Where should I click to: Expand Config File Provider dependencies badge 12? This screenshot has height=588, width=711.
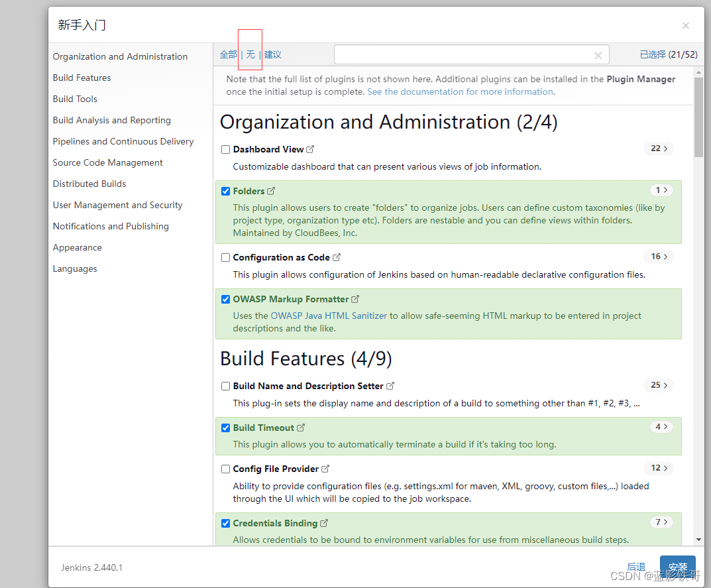(x=659, y=468)
